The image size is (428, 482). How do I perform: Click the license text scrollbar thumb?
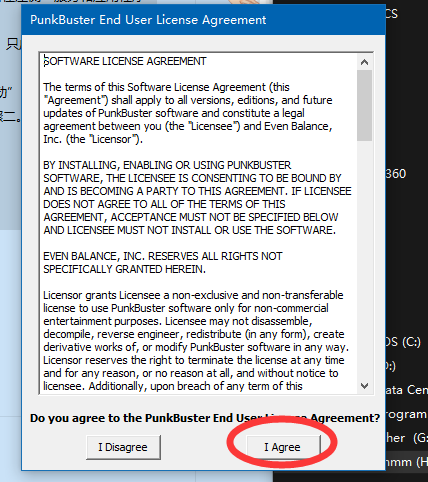(364, 105)
